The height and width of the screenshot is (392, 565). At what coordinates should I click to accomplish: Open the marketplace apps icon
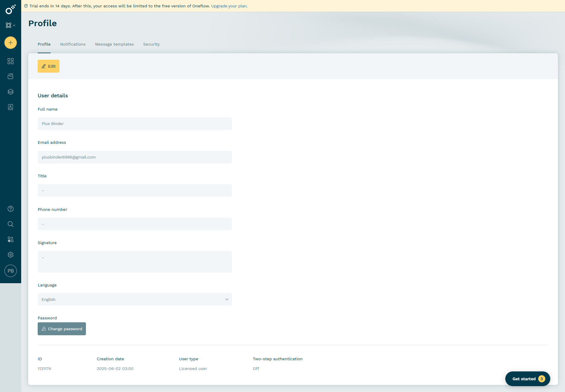[x=11, y=239]
